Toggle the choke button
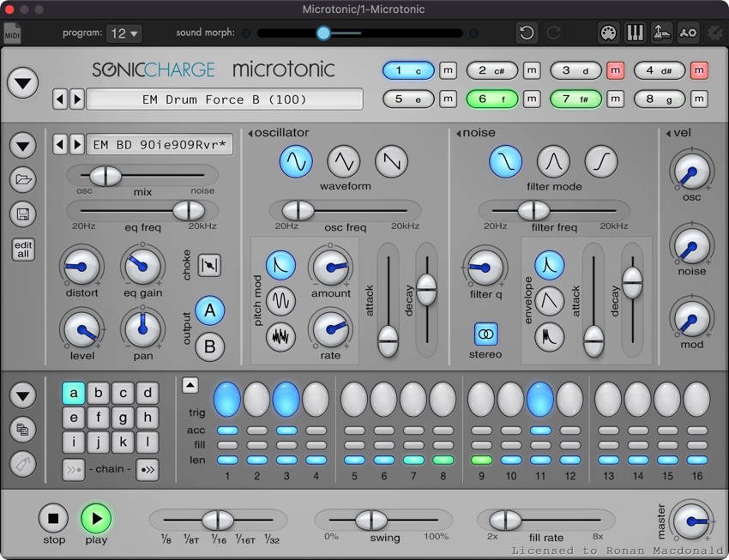Viewport: 729px width, 560px height. pyautogui.click(x=209, y=265)
